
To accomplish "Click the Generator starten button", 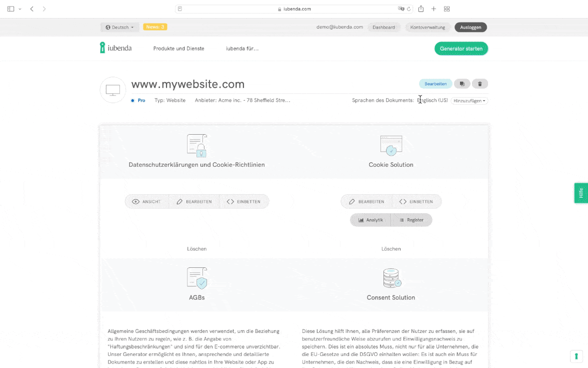I will click(461, 49).
